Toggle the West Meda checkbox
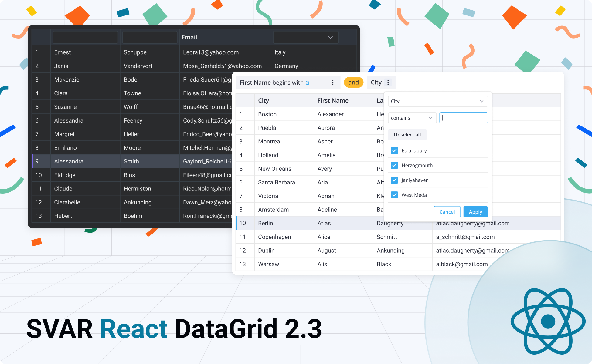 394,195
